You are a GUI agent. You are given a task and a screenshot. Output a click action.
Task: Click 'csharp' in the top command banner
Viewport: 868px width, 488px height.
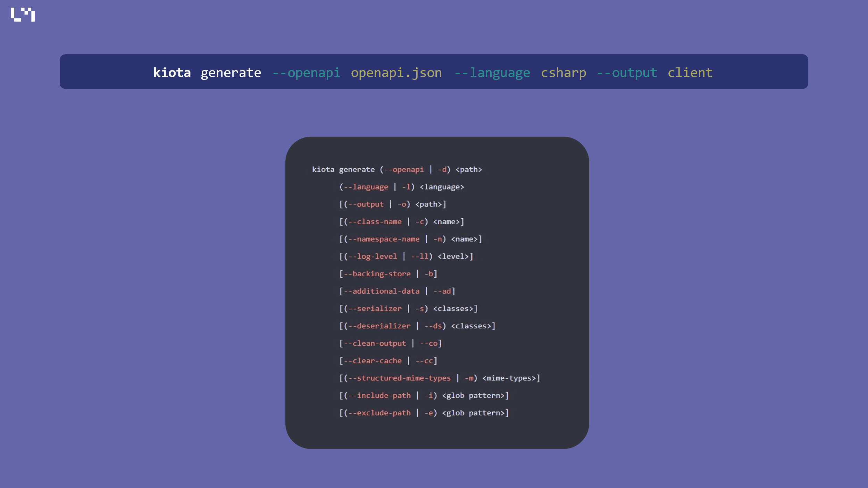[564, 73]
